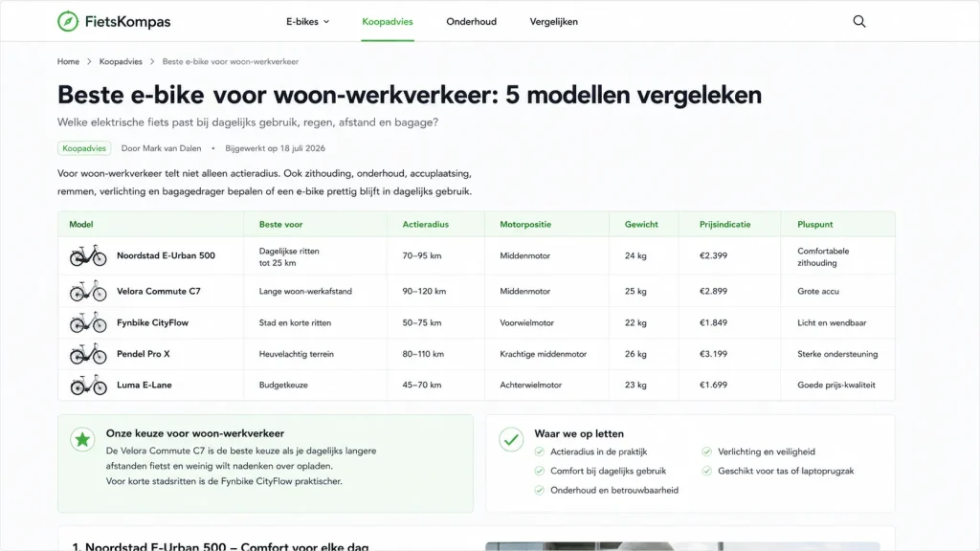The width and height of the screenshot is (980, 551).
Task: Click the check icon next to Comfort bij dagelijks gebruik
Action: [x=540, y=471]
